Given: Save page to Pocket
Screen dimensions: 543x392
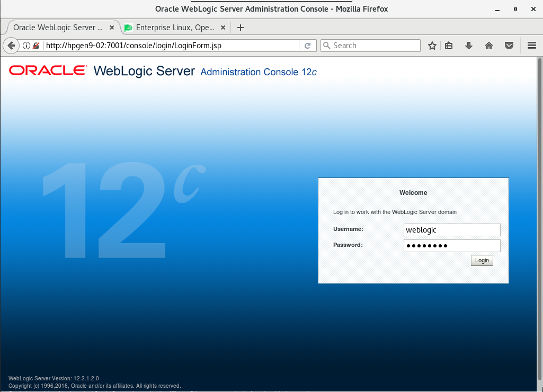Looking at the screenshot, I should coord(509,46).
